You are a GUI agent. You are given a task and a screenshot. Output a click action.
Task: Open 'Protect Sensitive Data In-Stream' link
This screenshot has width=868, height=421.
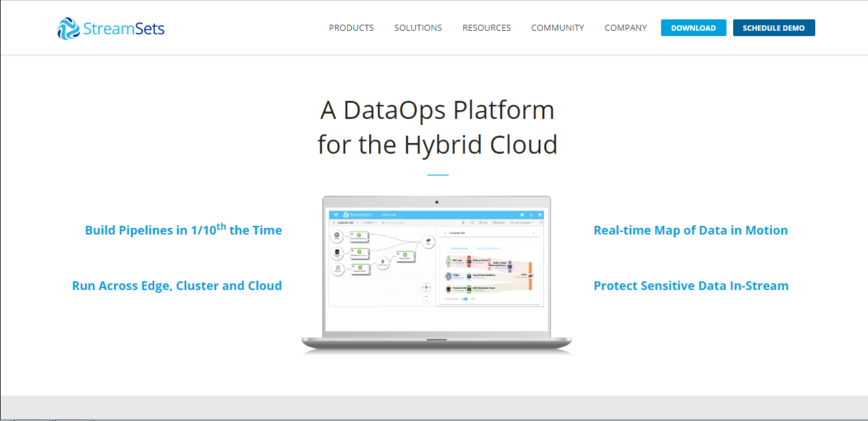[691, 286]
